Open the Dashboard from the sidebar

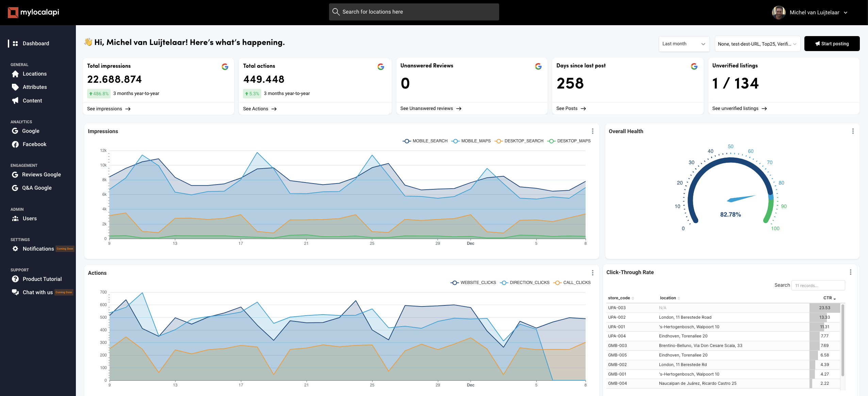pyautogui.click(x=35, y=43)
